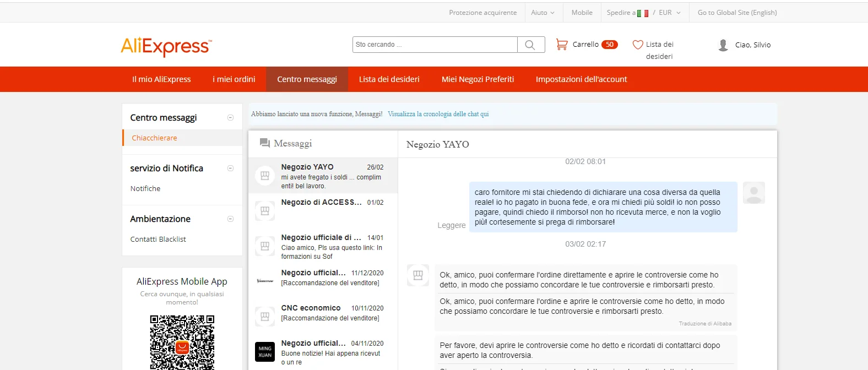The width and height of the screenshot is (868, 370).
Task: Click Go to Global Site (English)
Action: 737,13
